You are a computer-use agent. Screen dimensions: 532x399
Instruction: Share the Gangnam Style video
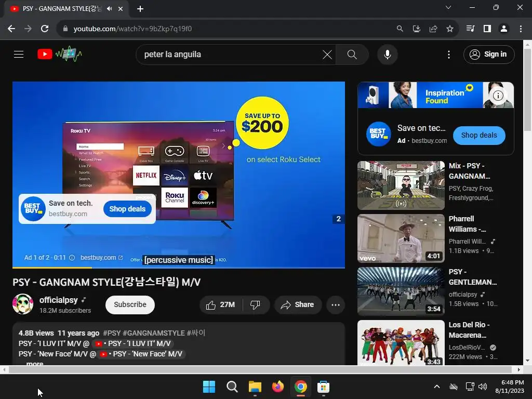click(x=298, y=304)
